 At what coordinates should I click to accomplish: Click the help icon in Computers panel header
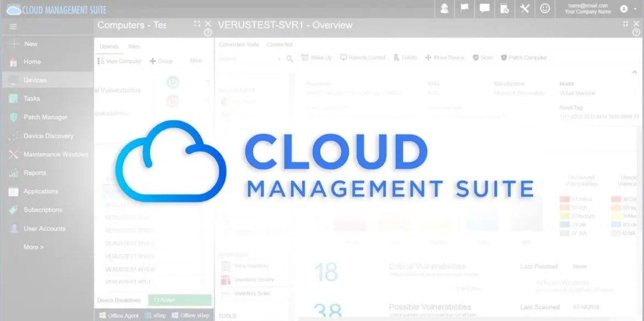(x=208, y=32)
